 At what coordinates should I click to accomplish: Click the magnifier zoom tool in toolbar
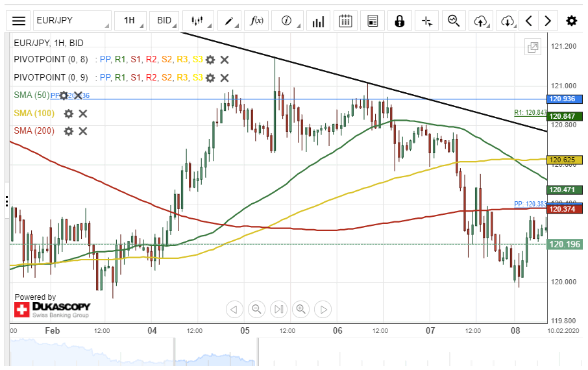coord(454,21)
